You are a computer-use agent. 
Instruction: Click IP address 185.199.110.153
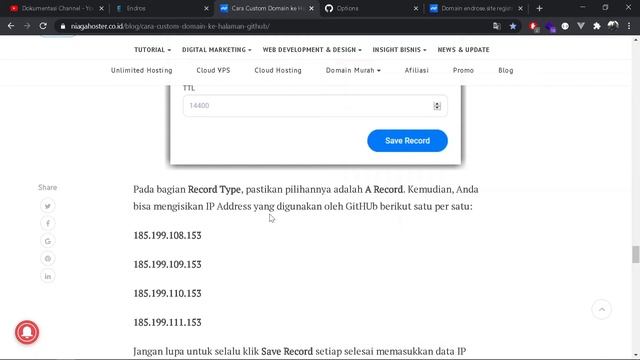tap(167, 293)
